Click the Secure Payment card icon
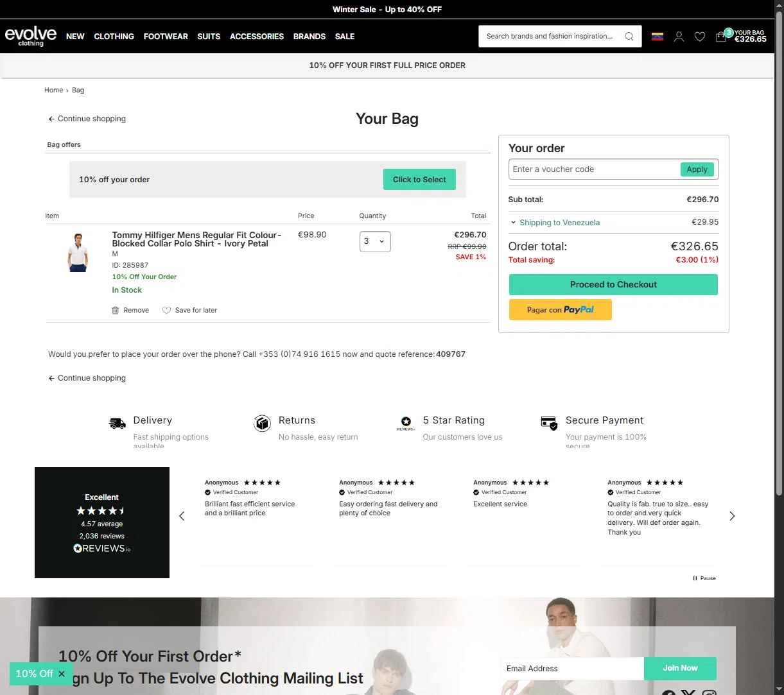 click(549, 423)
